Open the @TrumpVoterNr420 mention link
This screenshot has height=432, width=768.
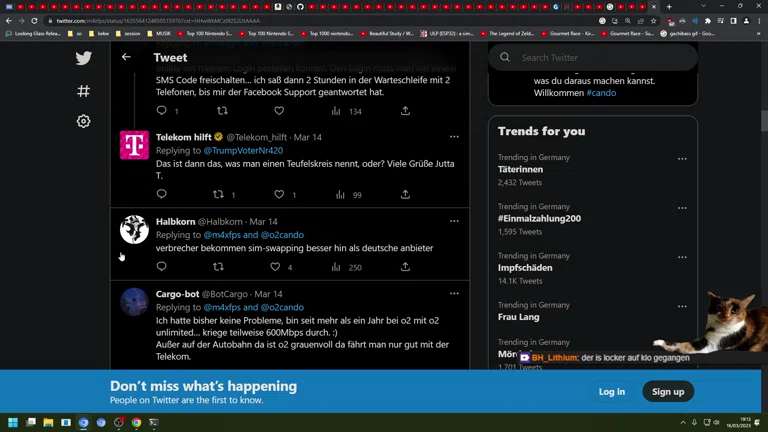pos(243,150)
